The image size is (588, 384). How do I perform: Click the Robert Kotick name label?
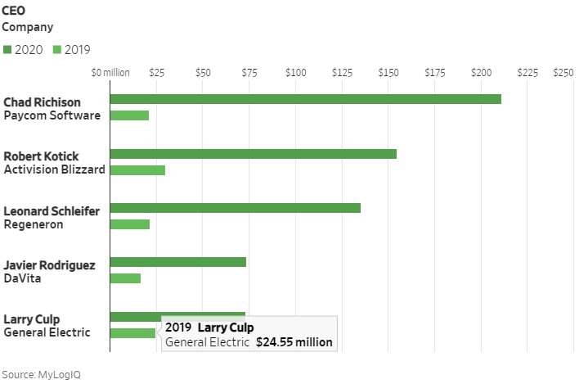tap(41, 156)
